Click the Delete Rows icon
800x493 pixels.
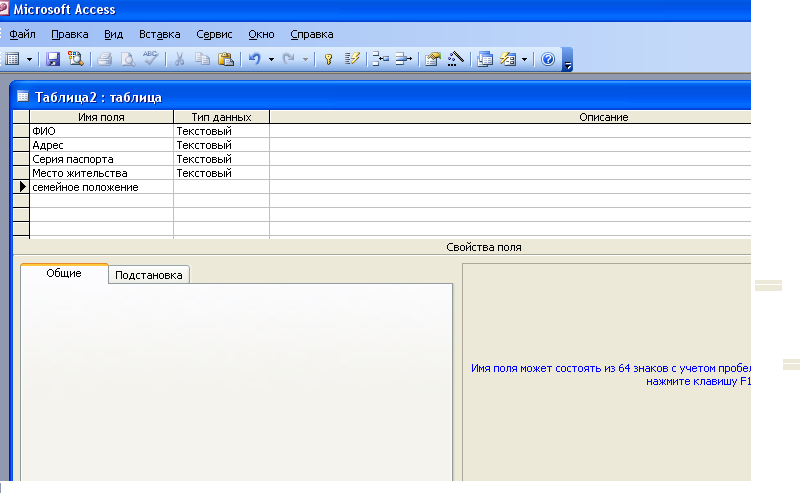404,59
